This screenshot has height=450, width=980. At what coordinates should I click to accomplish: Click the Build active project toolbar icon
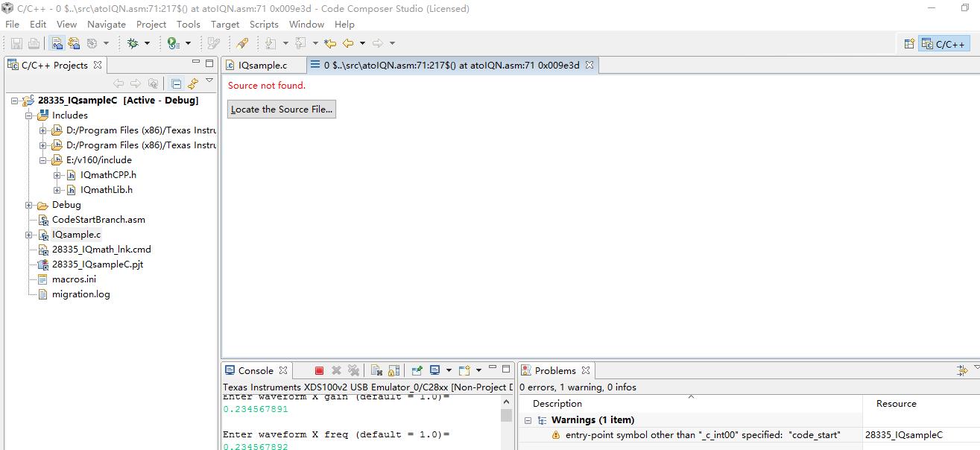point(57,43)
